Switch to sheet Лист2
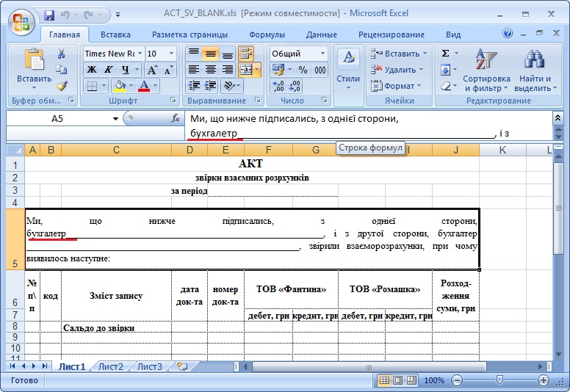The width and height of the screenshot is (570, 392). [111, 366]
